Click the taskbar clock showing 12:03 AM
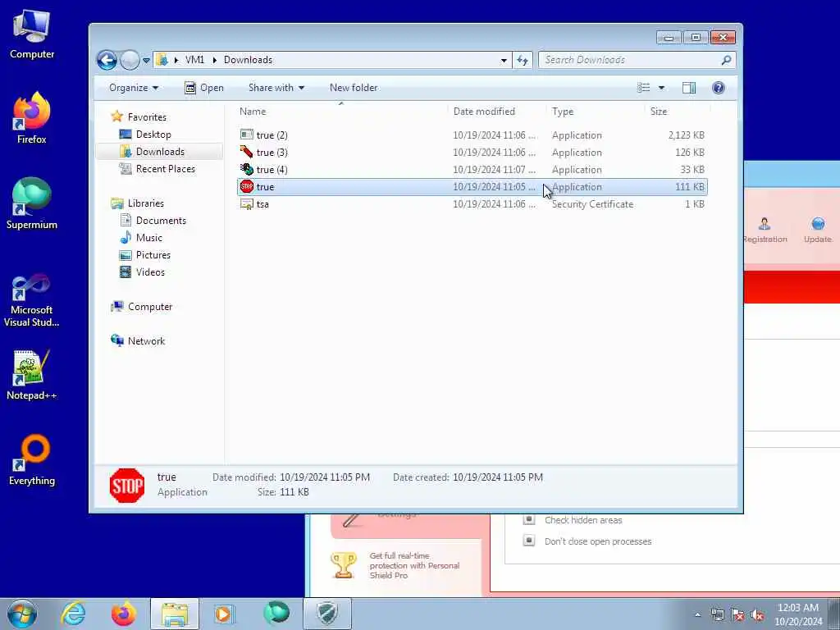Image resolution: width=840 pixels, height=630 pixels. (x=798, y=614)
